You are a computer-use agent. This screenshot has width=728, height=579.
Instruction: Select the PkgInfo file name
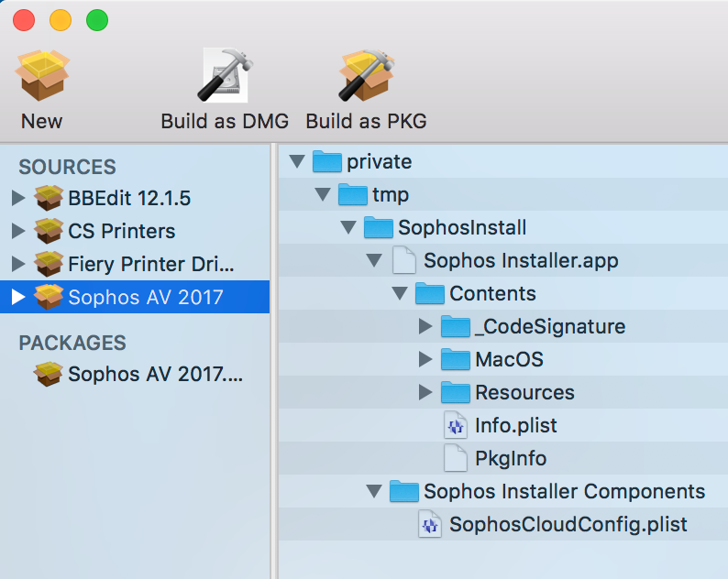pyautogui.click(x=511, y=458)
